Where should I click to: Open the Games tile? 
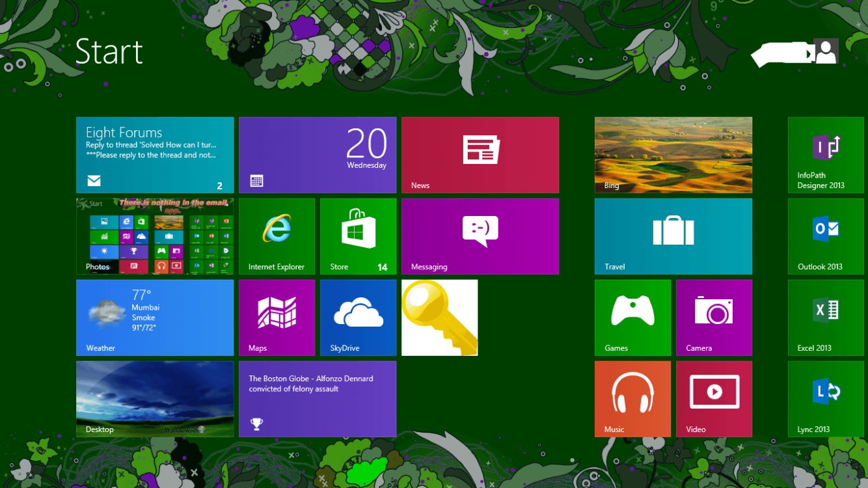pyautogui.click(x=632, y=318)
